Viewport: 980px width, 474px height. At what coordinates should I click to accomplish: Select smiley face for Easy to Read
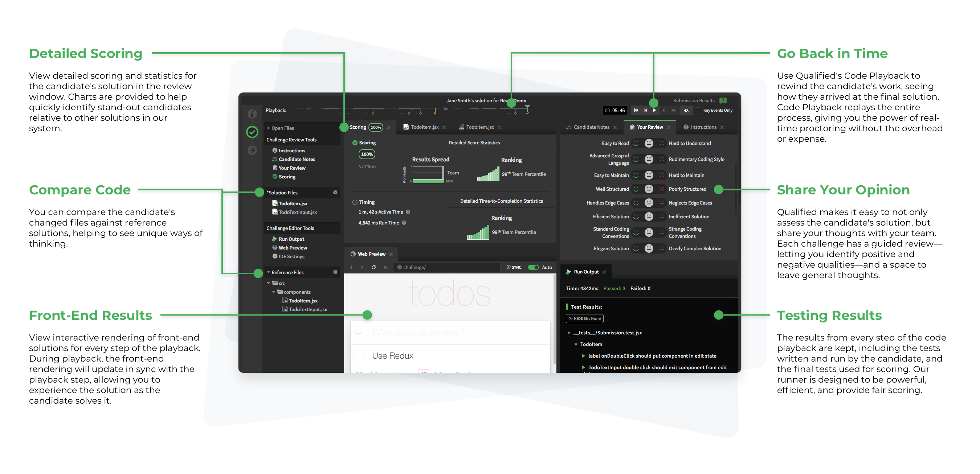pyautogui.click(x=636, y=143)
